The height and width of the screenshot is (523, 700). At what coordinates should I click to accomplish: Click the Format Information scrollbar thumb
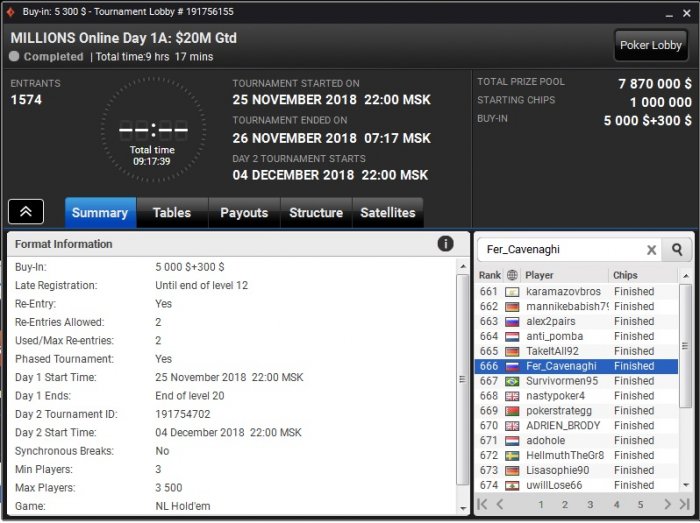click(x=462, y=379)
